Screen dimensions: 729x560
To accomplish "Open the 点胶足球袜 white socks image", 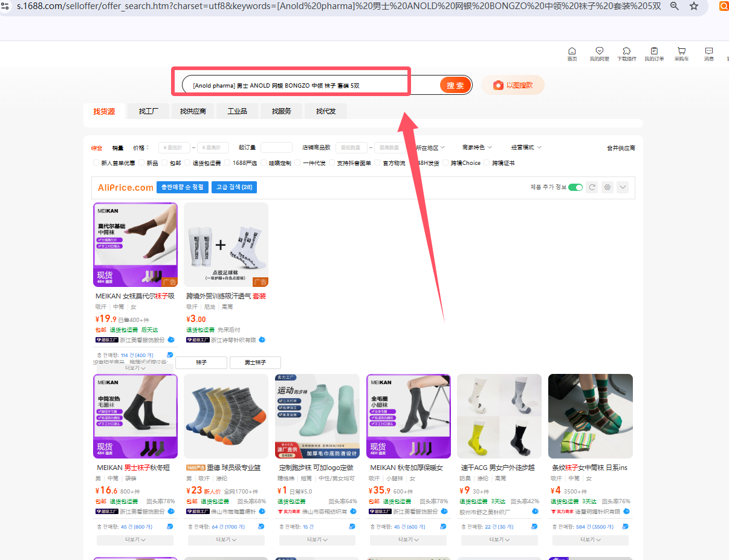I will [x=226, y=245].
